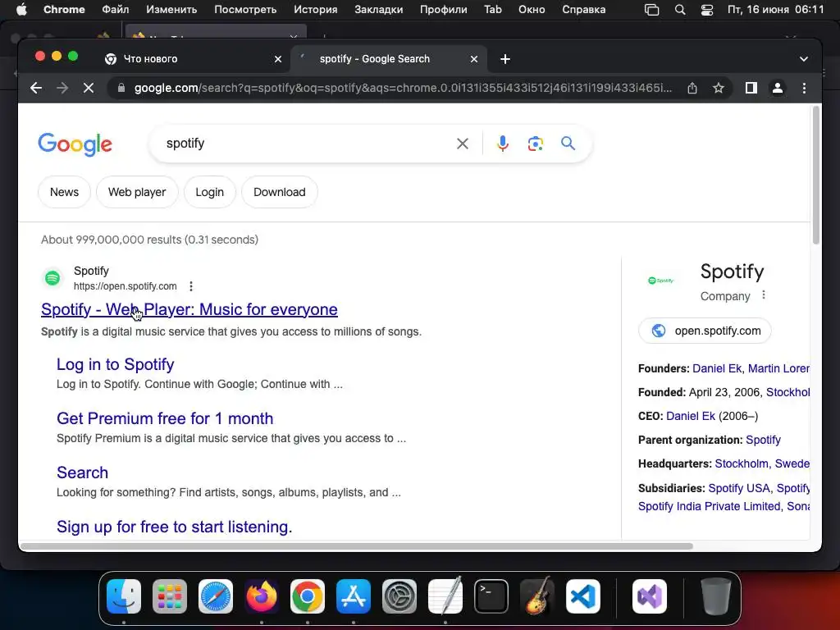Open Chrome's three-dot menu
Image resolution: width=840 pixels, height=630 pixels.
click(x=804, y=88)
